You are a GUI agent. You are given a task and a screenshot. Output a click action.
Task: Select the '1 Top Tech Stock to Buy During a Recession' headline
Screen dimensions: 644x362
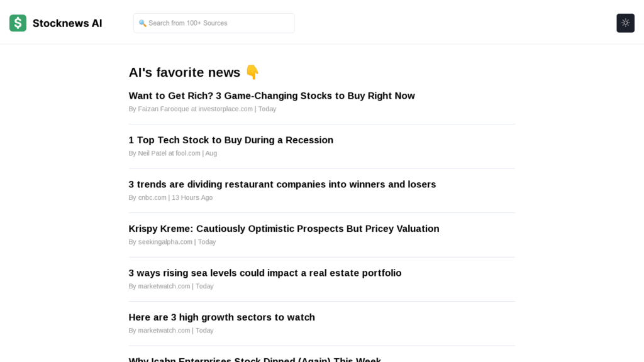tap(231, 140)
